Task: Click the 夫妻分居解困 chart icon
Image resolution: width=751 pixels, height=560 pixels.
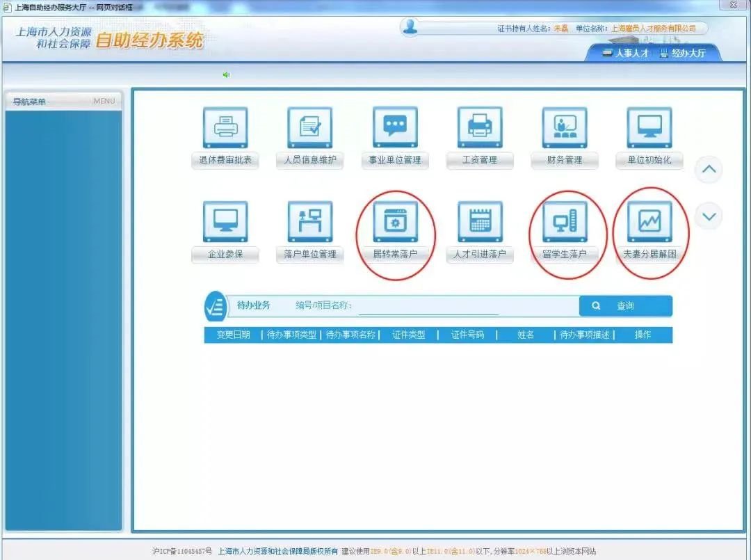Action: (x=649, y=223)
